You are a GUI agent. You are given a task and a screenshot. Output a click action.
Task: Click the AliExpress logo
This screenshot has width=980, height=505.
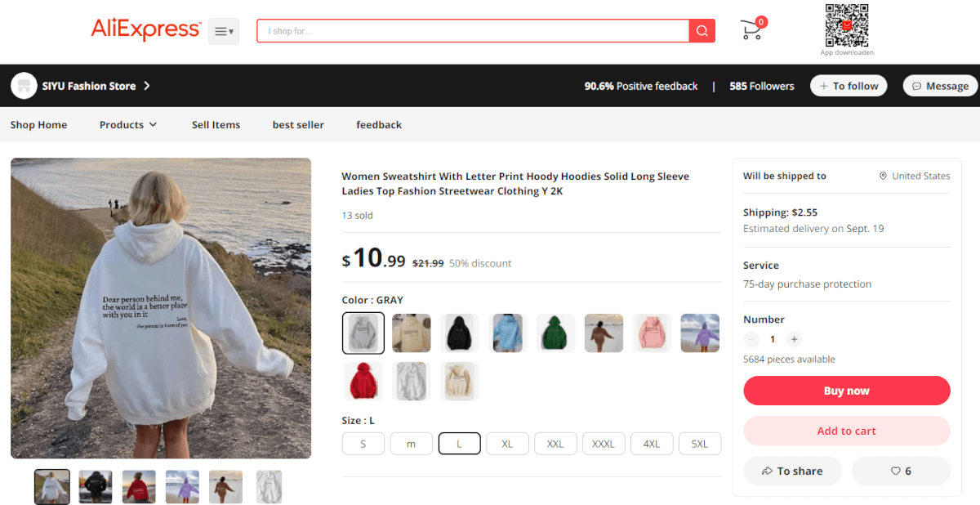[x=145, y=30]
